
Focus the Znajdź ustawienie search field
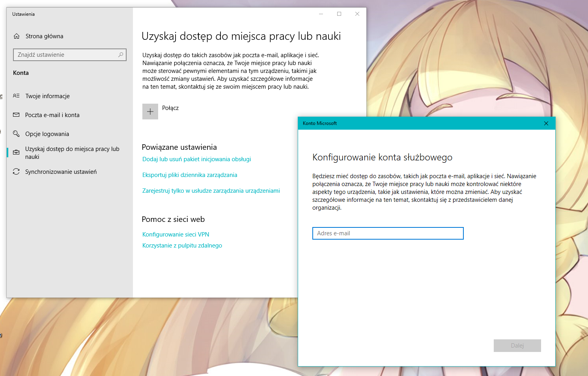point(69,55)
